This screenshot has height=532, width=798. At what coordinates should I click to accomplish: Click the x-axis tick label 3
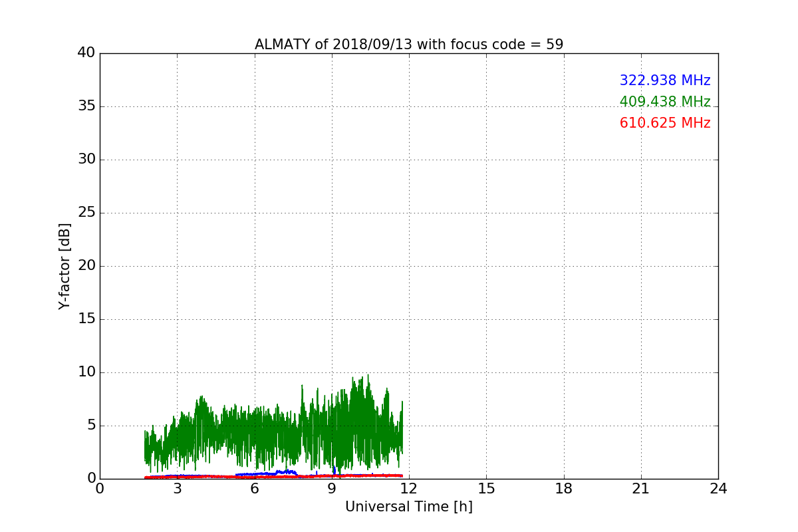click(177, 489)
